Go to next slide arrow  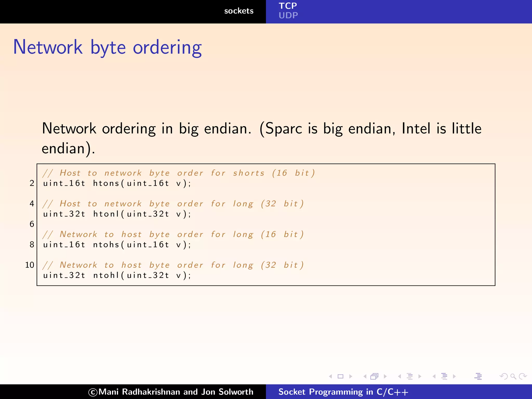pyautogui.click(x=351, y=376)
